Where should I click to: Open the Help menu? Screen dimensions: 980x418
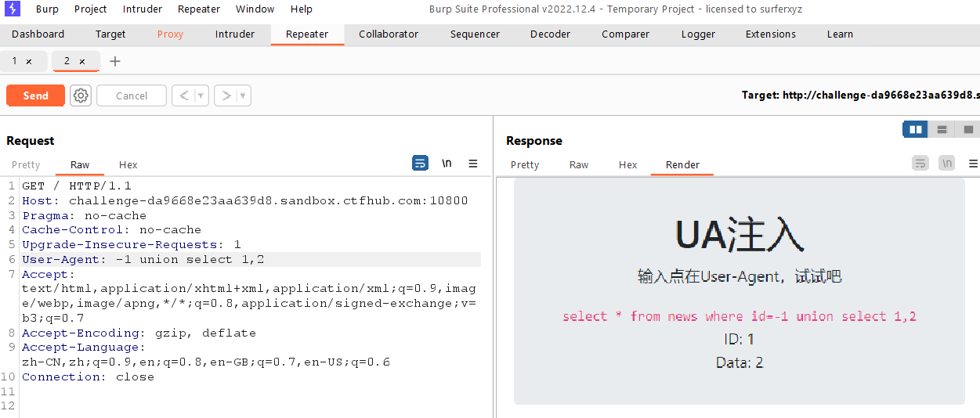click(302, 9)
